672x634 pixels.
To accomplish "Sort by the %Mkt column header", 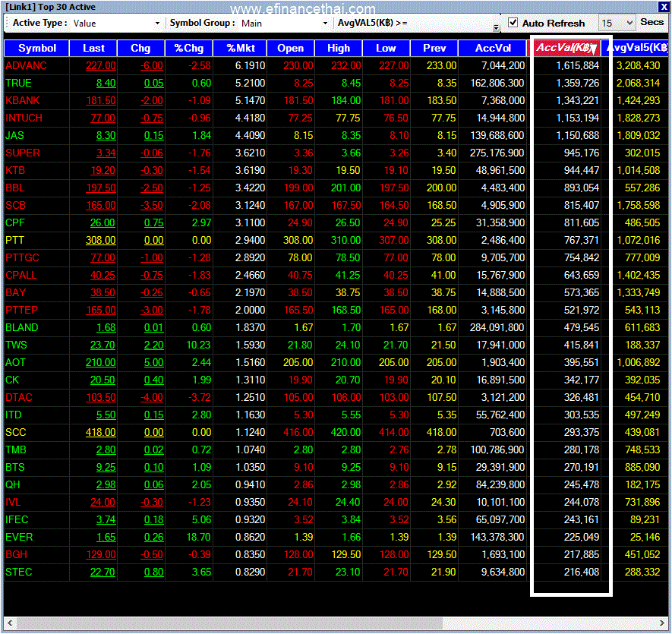I will click(241, 48).
